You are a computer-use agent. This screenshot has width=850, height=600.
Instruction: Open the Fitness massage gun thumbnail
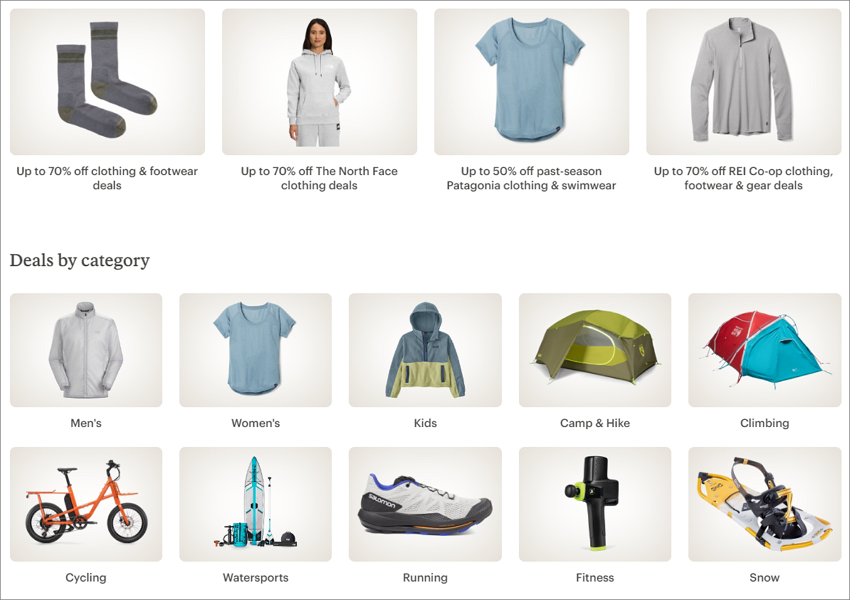(x=595, y=504)
